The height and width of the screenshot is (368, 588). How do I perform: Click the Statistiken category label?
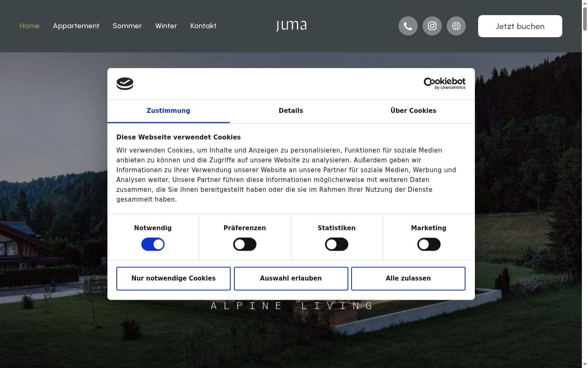(336, 228)
